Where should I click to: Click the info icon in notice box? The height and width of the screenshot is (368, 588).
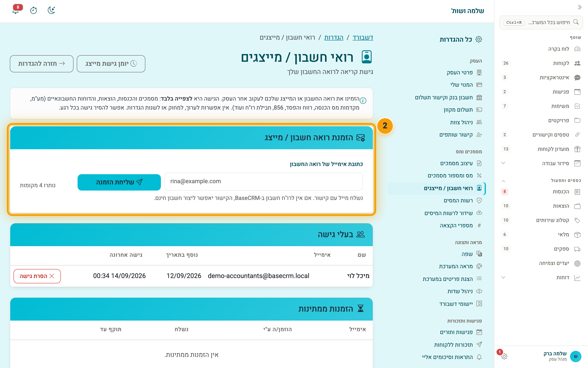point(363,101)
